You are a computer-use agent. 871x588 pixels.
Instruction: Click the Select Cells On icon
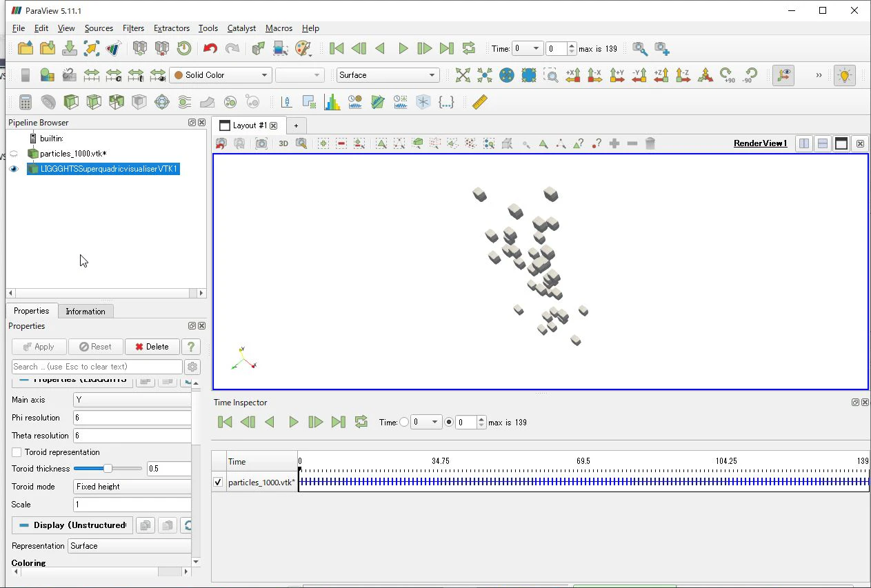coord(381,143)
